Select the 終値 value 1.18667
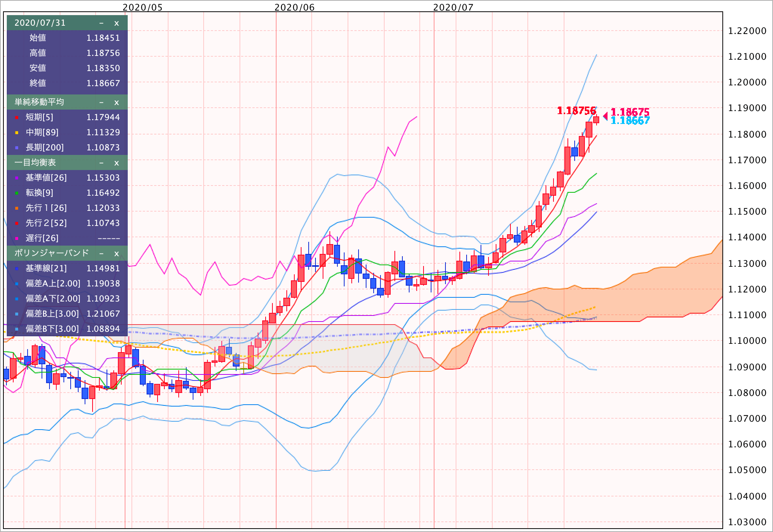The width and height of the screenshot is (773, 532). tap(103, 84)
